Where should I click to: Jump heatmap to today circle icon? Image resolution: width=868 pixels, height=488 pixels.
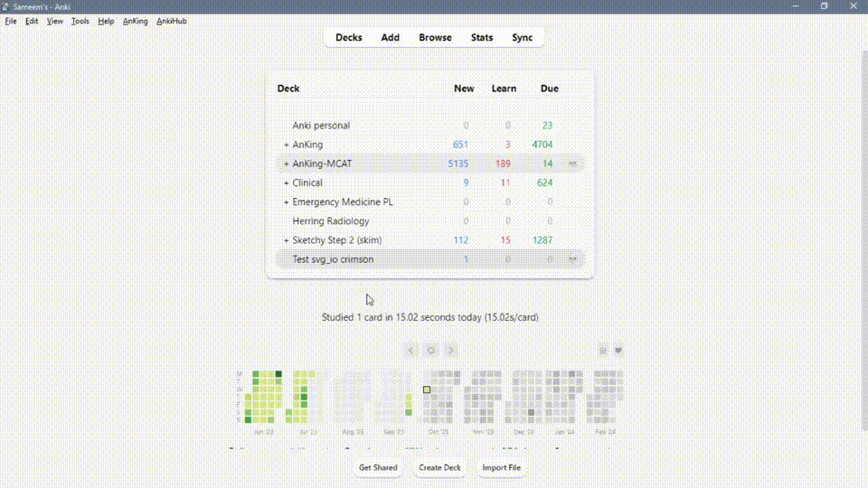pos(430,351)
